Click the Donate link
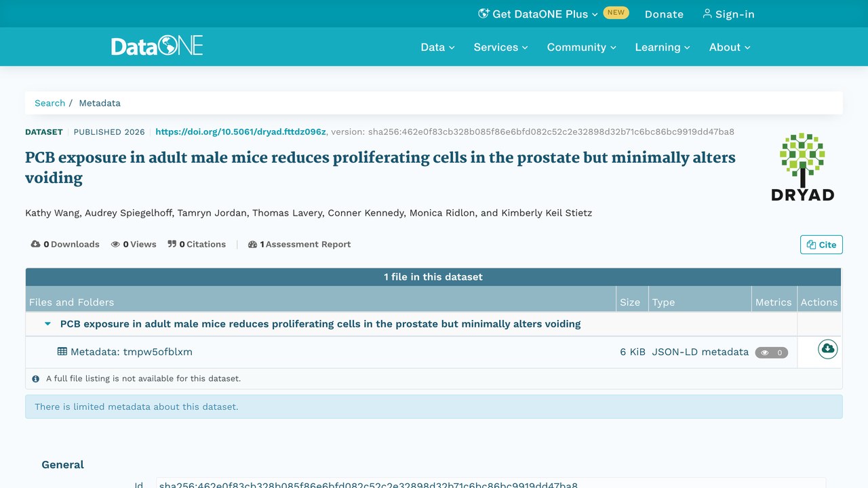Screen dimensions: 868x488 pos(664,14)
